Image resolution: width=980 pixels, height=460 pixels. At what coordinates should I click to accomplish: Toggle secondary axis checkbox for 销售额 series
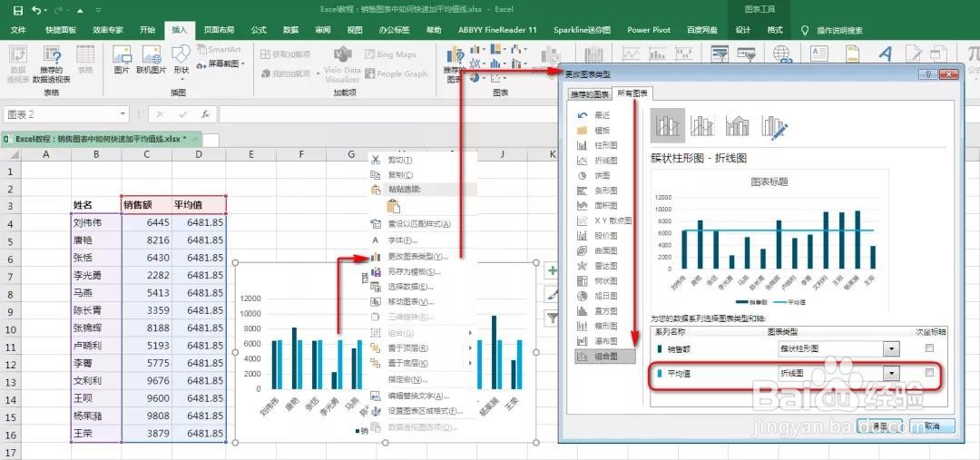929,348
